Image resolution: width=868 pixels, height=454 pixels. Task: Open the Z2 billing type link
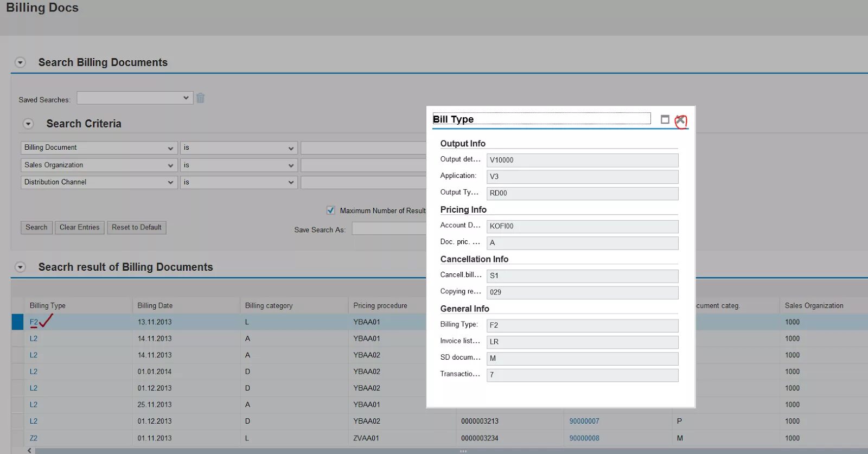tap(34, 438)
